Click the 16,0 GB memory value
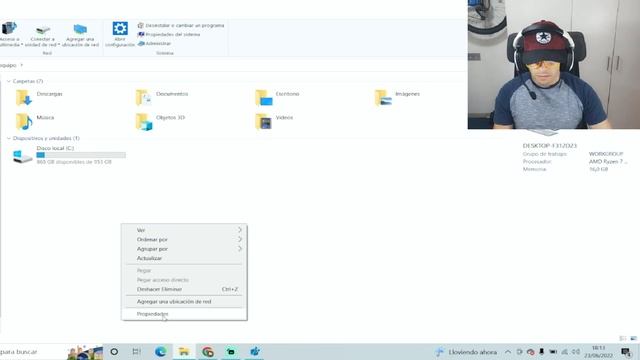This screenshot has width=640, height=360. [598, 169]
